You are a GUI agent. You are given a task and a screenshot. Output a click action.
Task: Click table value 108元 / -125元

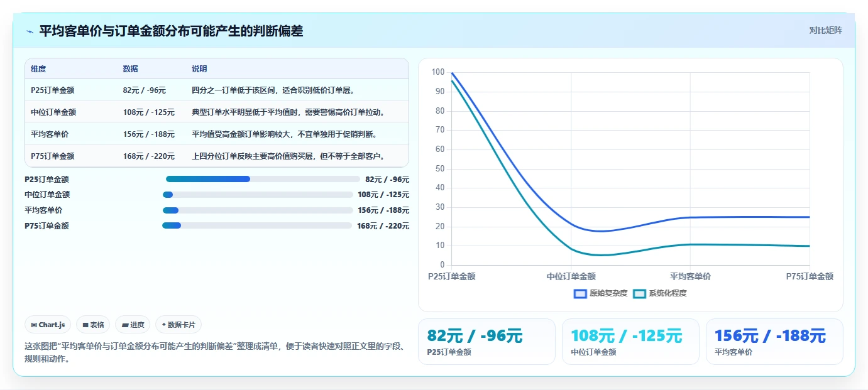(149, 112)
